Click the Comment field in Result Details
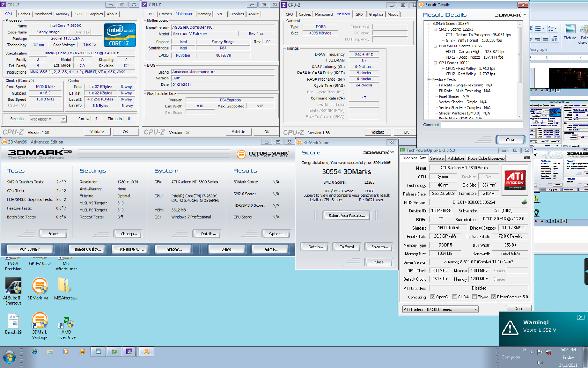 click(482, 125)
